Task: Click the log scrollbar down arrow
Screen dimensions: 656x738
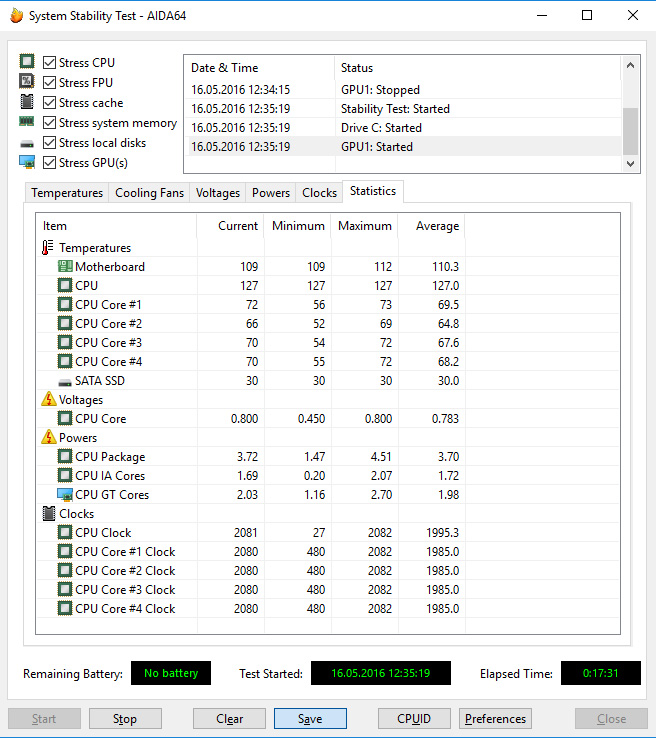Action: [631, 164]
